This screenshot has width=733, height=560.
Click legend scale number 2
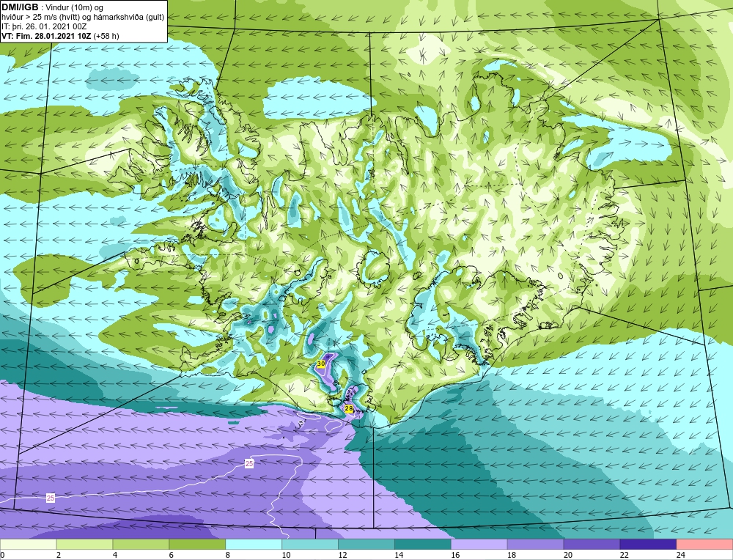59,555
